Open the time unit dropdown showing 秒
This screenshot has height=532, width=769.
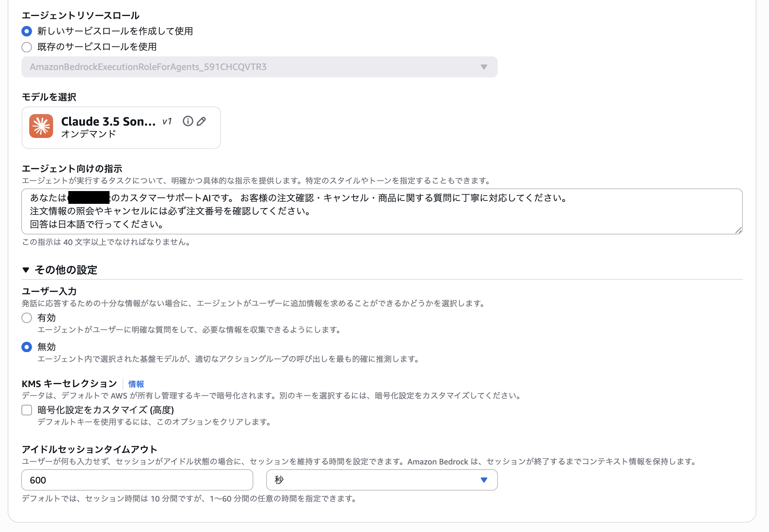click(382, 480)
